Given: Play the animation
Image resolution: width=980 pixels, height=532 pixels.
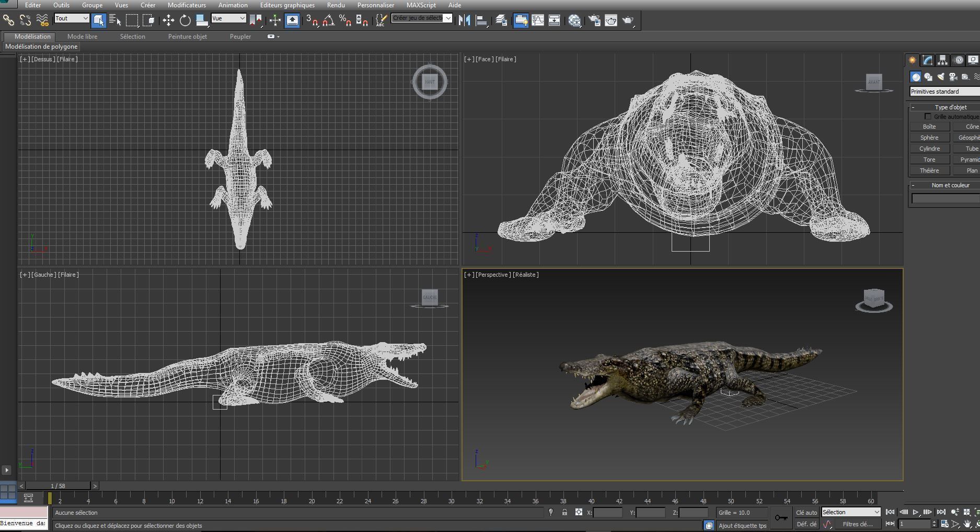Looking at the screenshot, I should pos(915,512).
